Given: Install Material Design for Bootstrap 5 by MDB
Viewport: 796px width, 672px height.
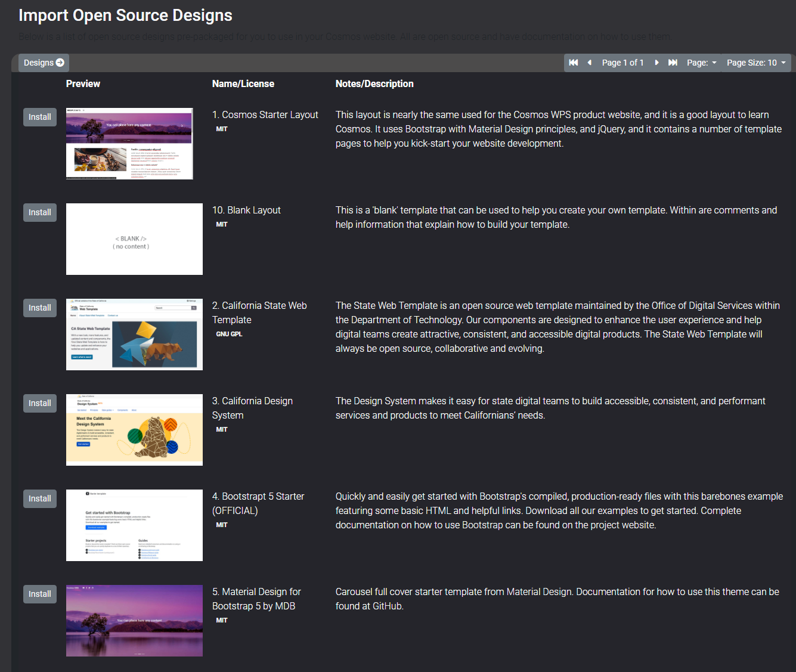Looking at the screenshot, I should tap(40, 594).
